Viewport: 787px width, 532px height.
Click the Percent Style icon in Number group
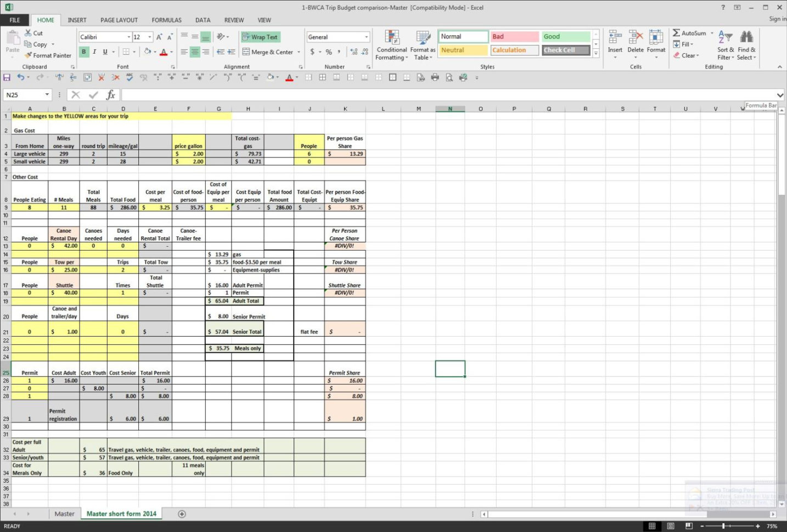(328, 52)
